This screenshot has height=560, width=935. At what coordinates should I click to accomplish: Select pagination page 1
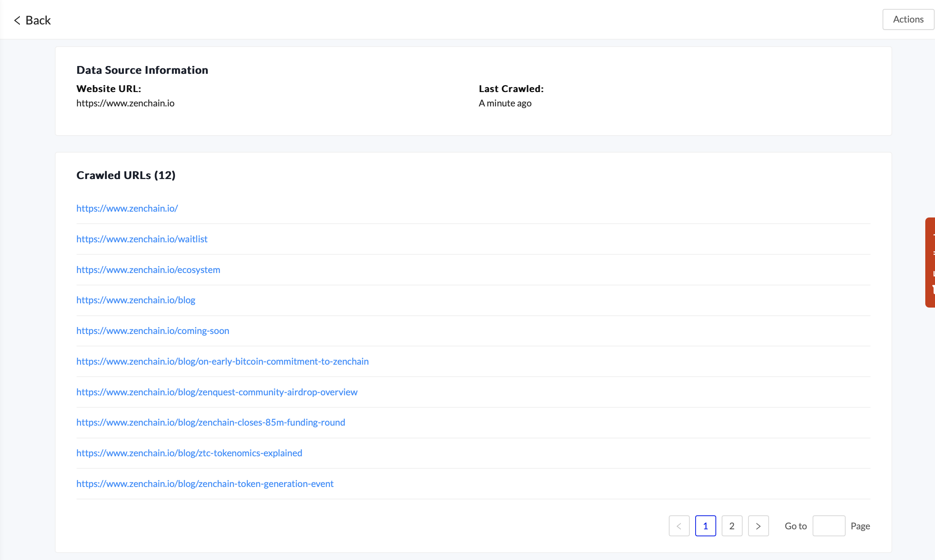coord(705,526)
